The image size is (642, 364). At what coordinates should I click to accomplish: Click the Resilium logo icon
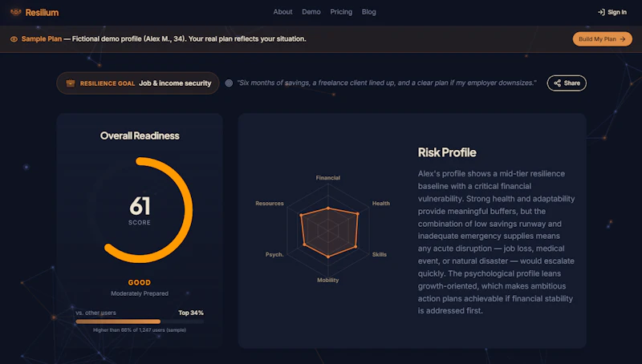click(15, 12)
